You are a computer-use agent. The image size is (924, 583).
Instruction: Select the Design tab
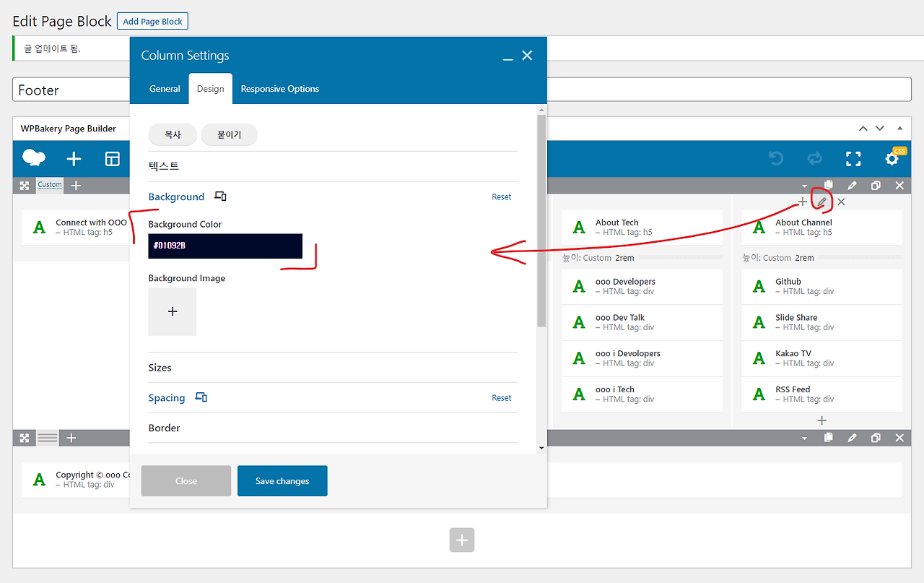click(210, 89)
